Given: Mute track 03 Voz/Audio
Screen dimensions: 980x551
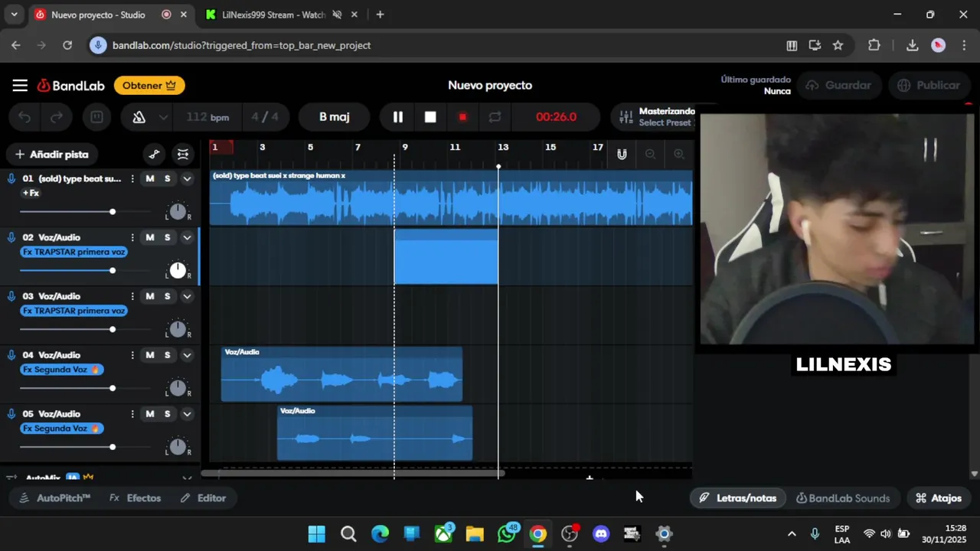Looking at the screenshot, I should pyautogui.click(x=150, y=297).
